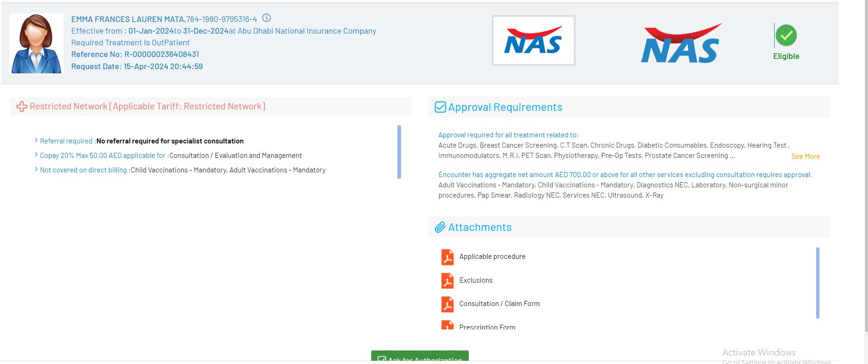
Task: Click the Restricted Network tariff heading
Action: [148, 107]
